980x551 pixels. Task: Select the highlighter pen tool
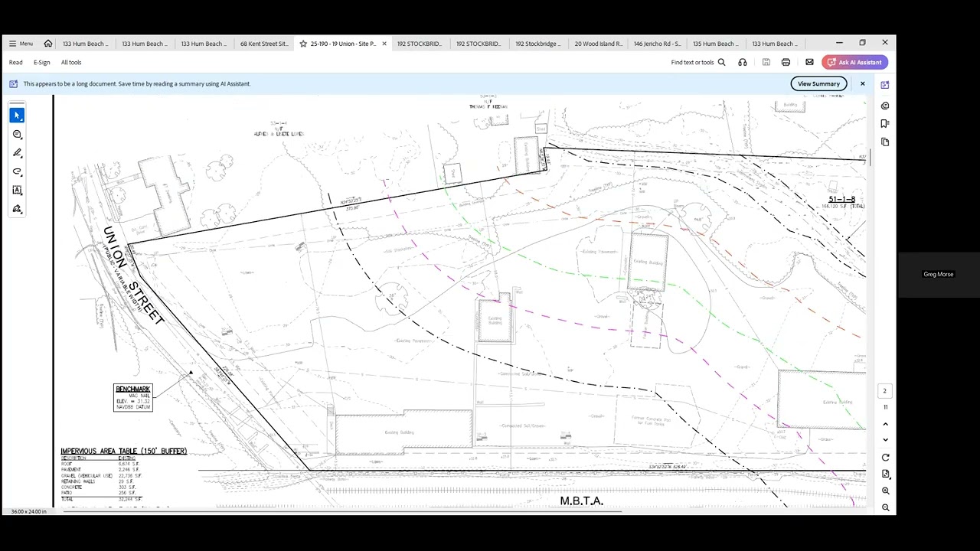[17, 153]
